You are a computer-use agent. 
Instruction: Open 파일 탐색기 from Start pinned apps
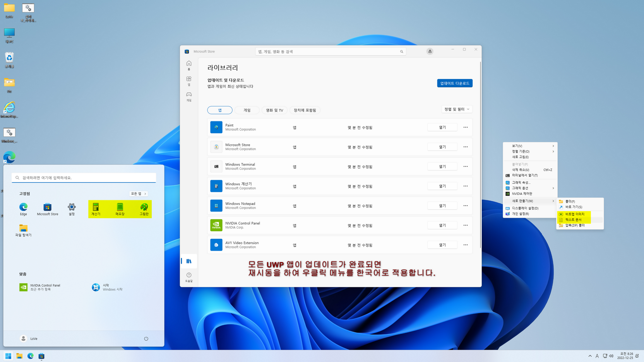pyautogui.click(x=23, y=230)
